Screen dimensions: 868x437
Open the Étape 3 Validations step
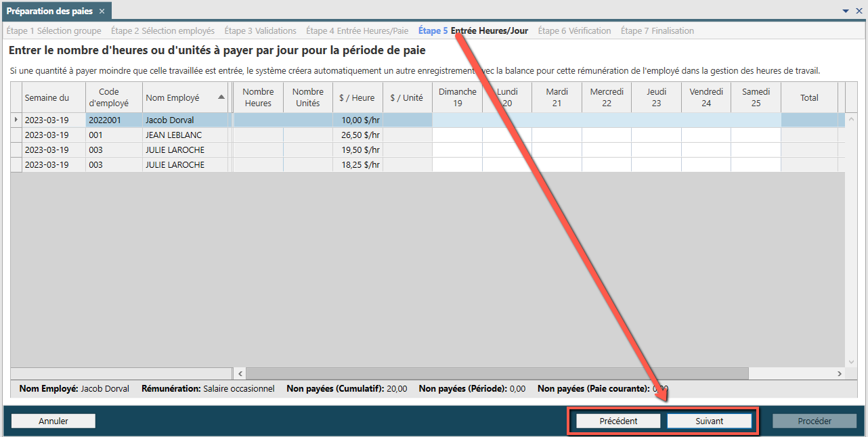(x=261, y=30)
